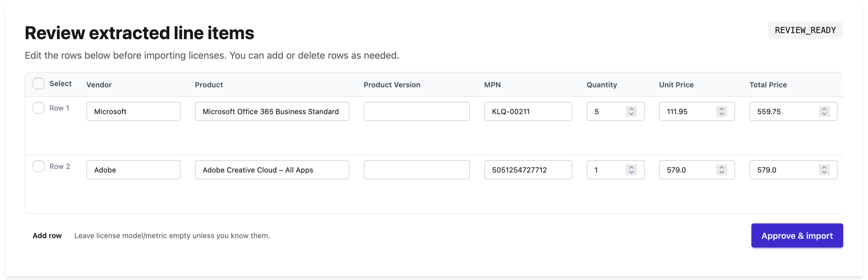Toggle the Select all checkbox
Viewport: 868px width, 280px height.
click(38, 83)
